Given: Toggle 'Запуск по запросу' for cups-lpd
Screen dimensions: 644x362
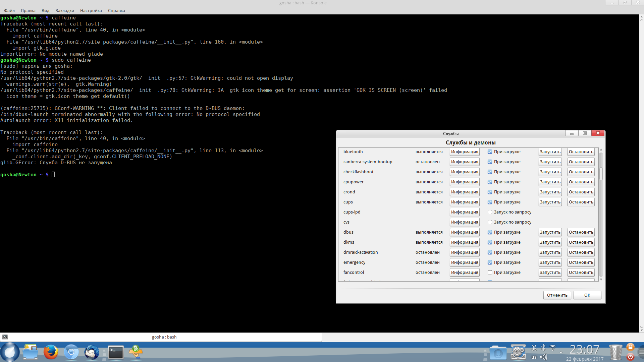Looking at the screenshot, I should click(490, 212).
